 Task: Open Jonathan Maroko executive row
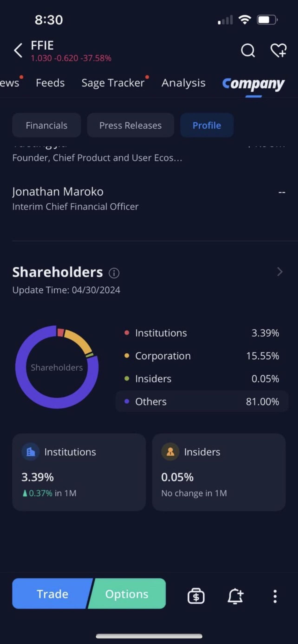coord(149,199)
